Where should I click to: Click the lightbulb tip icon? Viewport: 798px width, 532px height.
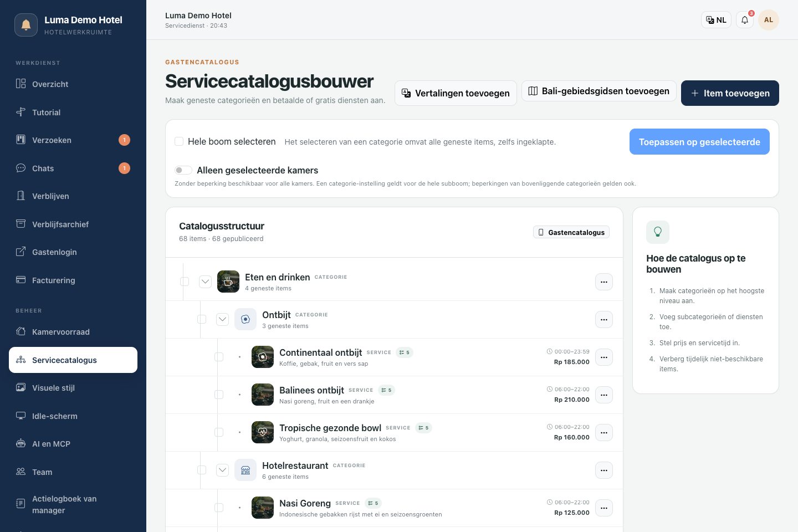(658, 232)
